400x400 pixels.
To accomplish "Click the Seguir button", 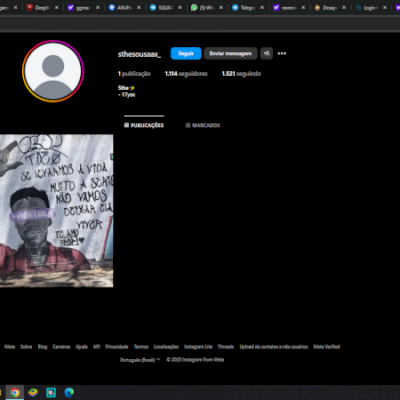I will coord(186,53).
